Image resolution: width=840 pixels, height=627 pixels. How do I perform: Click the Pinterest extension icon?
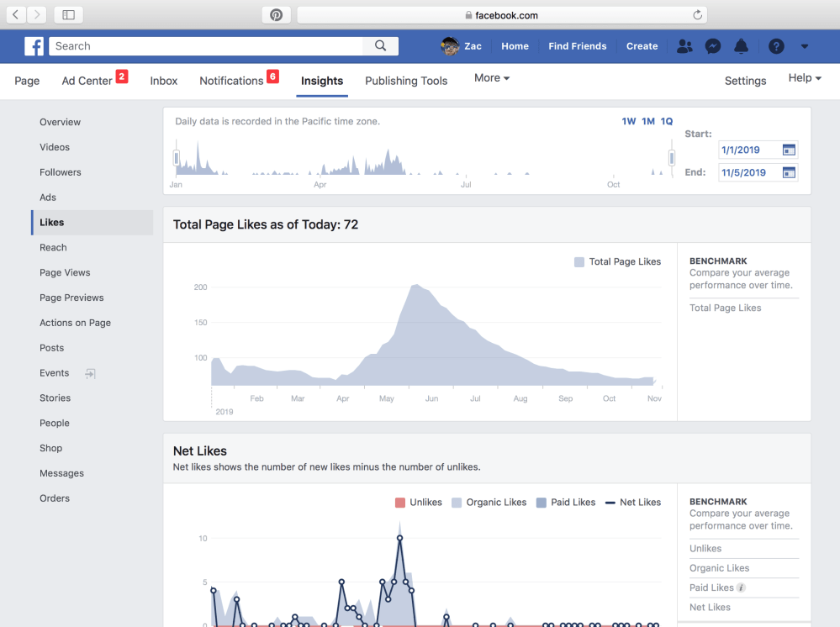(276, 15)
